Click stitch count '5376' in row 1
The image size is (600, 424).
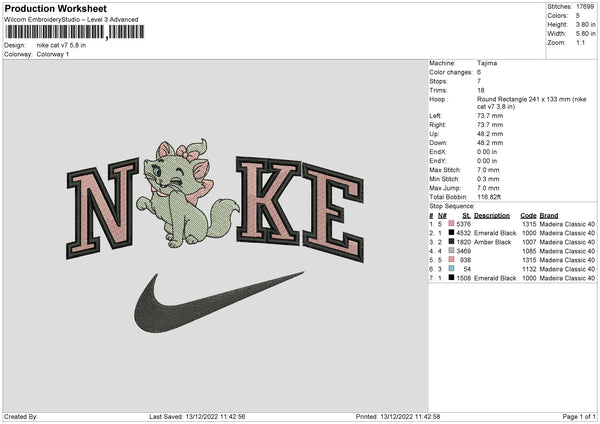(x=463, y=224)
